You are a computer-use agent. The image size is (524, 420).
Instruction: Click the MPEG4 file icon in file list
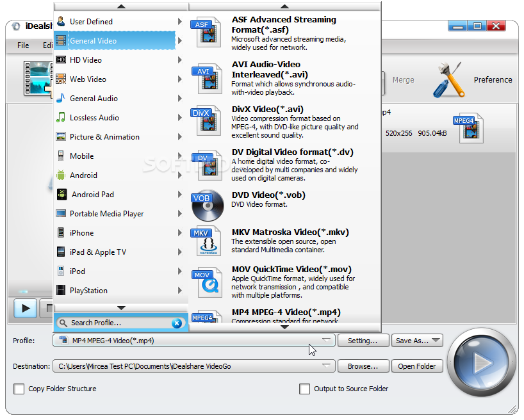coord(469,128)
